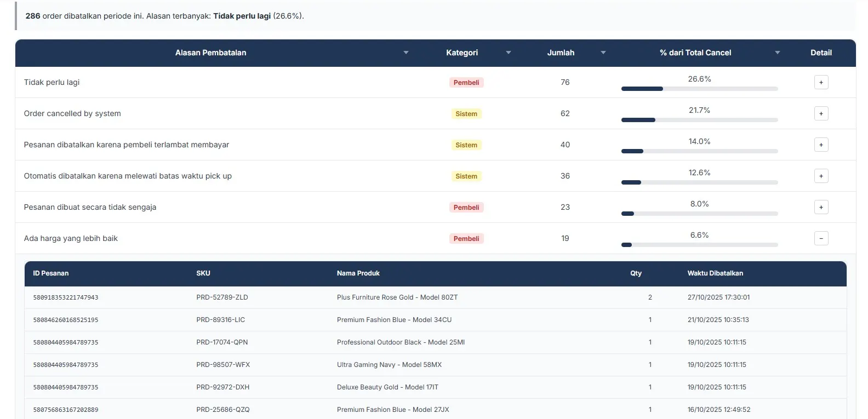The image size is (868, 419).
Task: Click Jumlah value 76
Action: click(x=565, y=82)
